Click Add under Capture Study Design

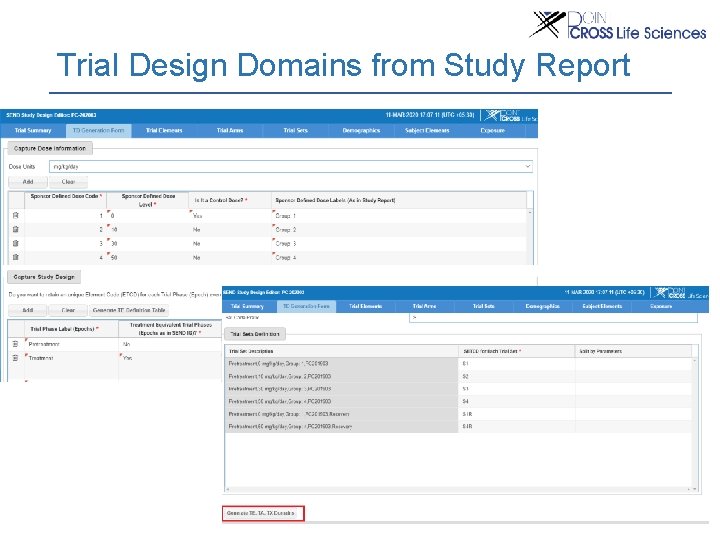28,310
